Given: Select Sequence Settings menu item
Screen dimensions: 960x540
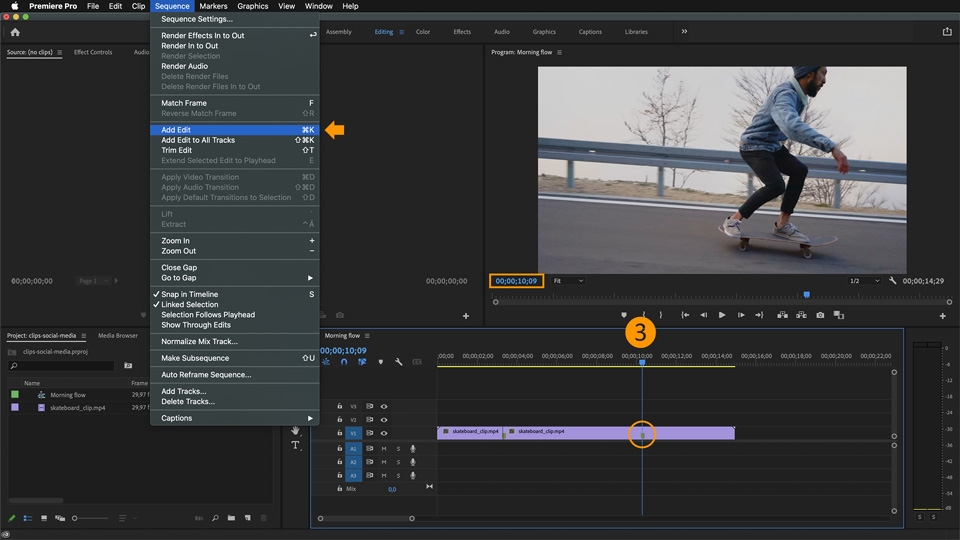Looking at the screenshot, I should coord(234,19).
